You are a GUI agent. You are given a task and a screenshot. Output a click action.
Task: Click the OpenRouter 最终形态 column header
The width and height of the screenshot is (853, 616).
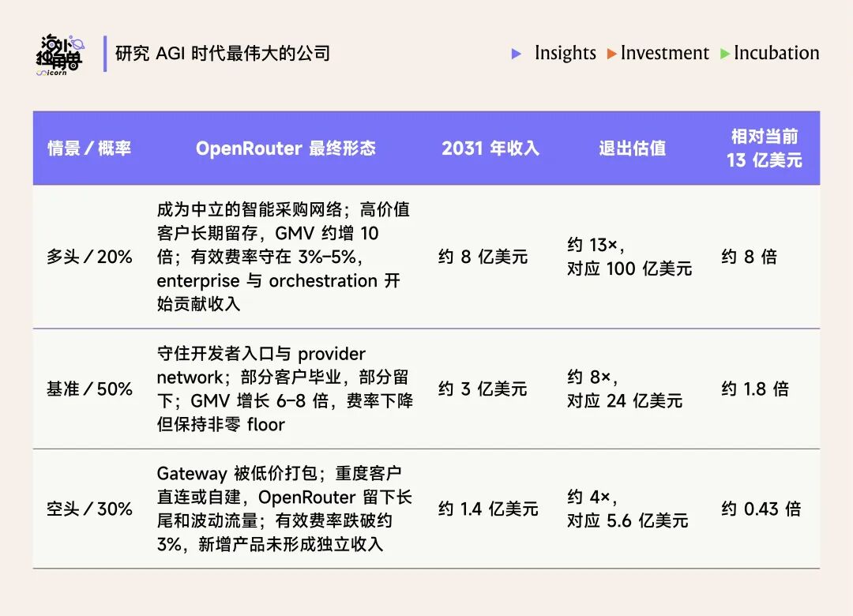(x=286, y=148)
